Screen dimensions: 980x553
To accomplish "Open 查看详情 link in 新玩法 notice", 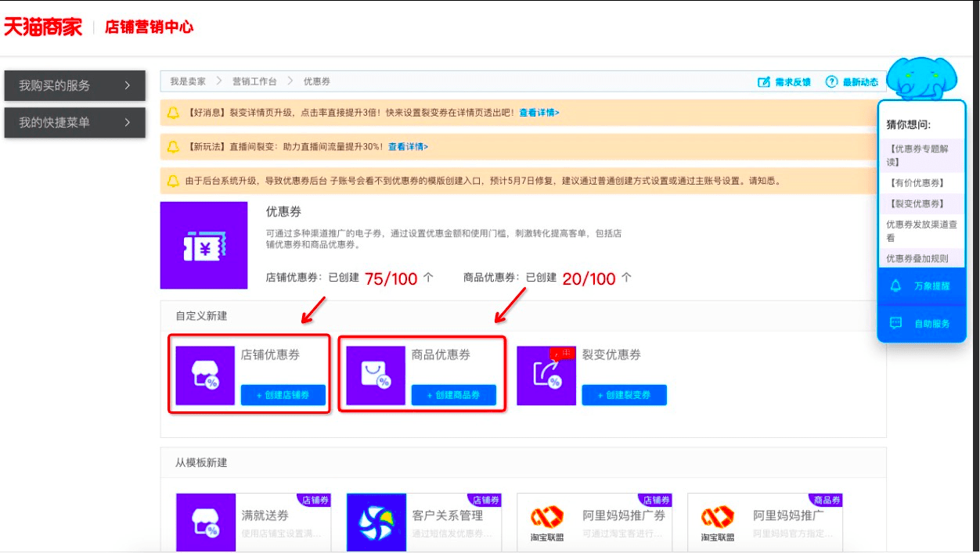I will 409,146.
